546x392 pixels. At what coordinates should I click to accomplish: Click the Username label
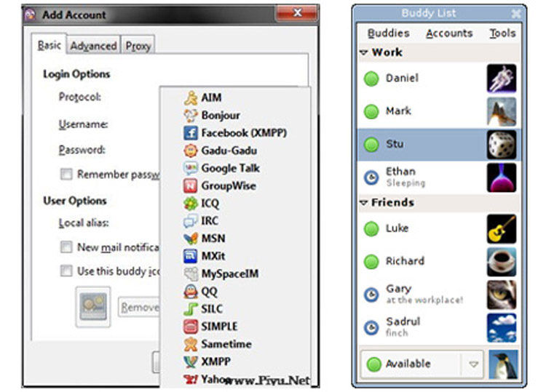[x=83, y=124]
